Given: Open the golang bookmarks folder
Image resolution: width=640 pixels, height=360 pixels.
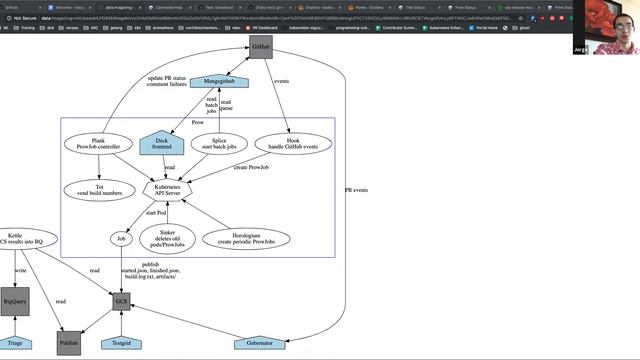Looking at the screenshot, I should 113,28.
